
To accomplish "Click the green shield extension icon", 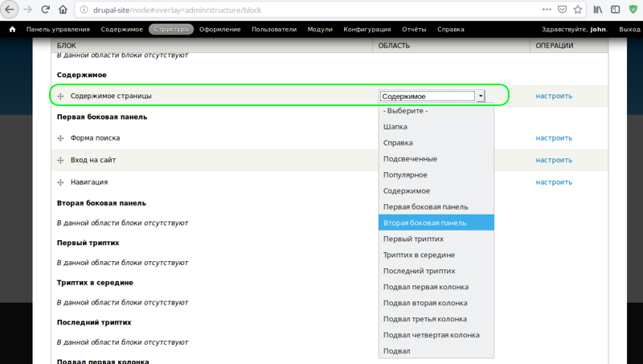I will (633, 10).
